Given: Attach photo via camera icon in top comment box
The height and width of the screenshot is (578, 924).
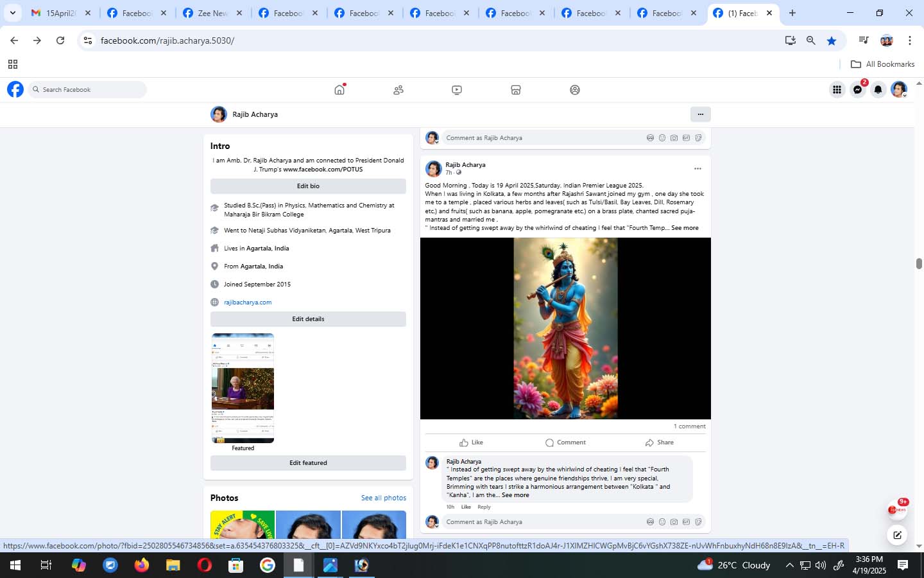Looking at the screenshot, I should [674, 138].
